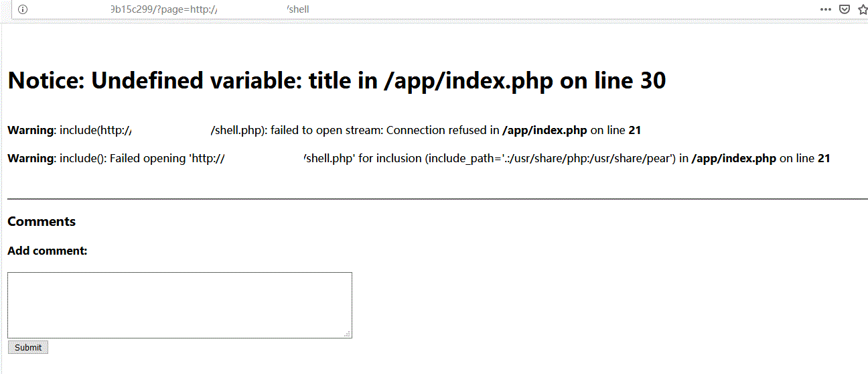Open the page actions three-dot menu
The width and height of the screenshot is (868, 374).
click(x=826, y=9)
